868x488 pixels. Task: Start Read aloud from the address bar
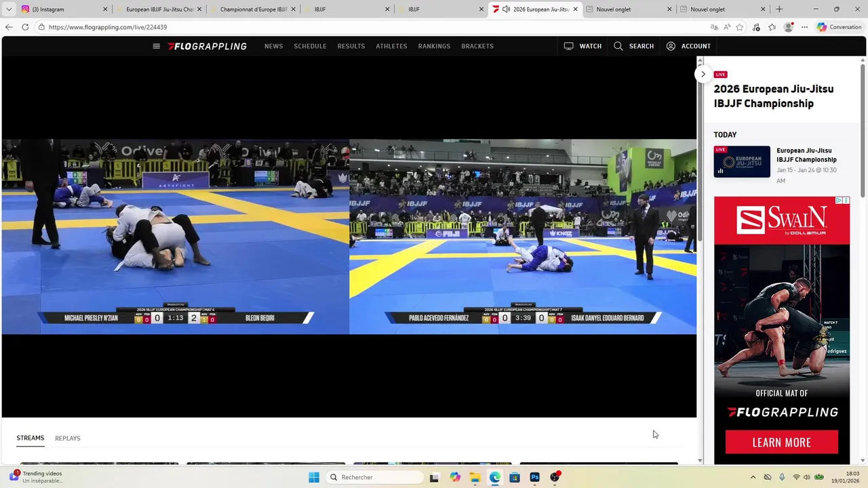[x=727, y=27]
